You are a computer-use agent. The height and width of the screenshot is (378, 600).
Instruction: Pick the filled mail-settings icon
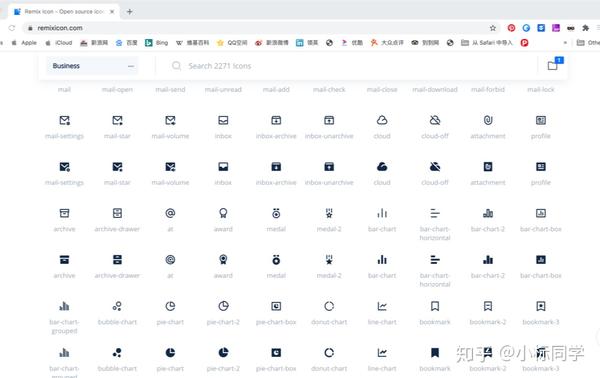click(64, 167)
